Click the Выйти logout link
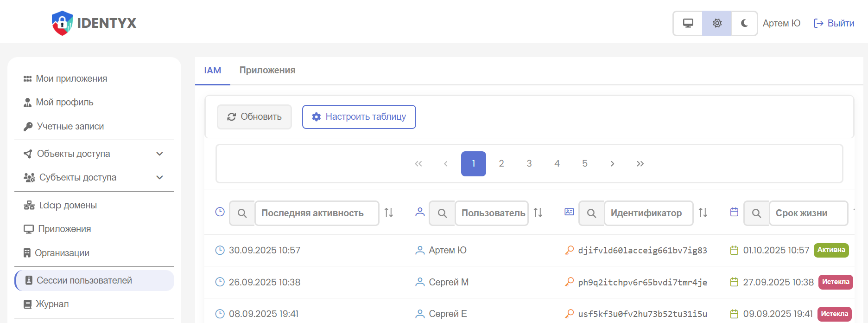Screen dimensions: 868x323 [x=834, y=23]
